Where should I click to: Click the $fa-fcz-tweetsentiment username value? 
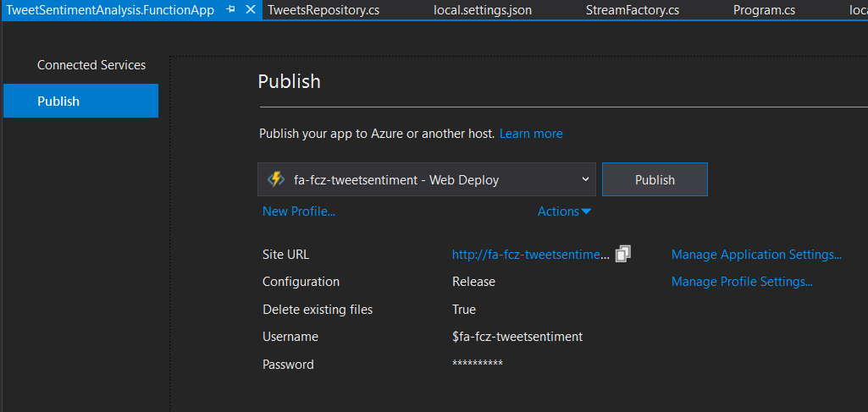click(517, 336)
